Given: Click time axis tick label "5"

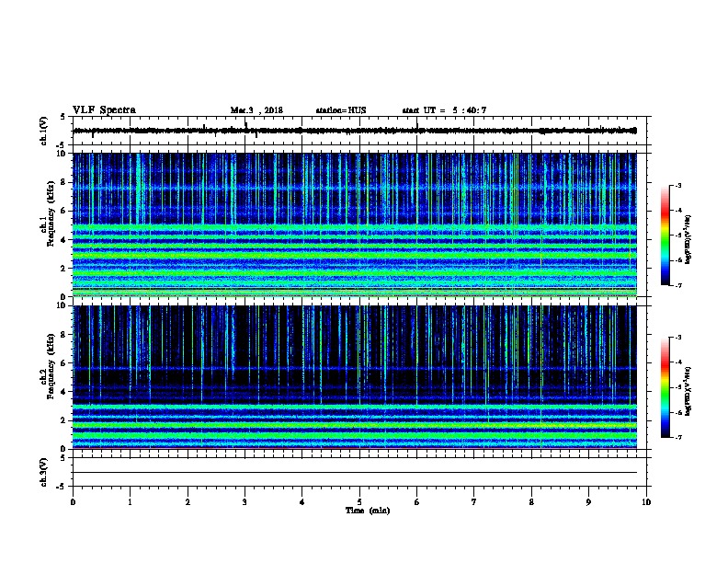Looking at the screenshot, I should pos(359,502).
